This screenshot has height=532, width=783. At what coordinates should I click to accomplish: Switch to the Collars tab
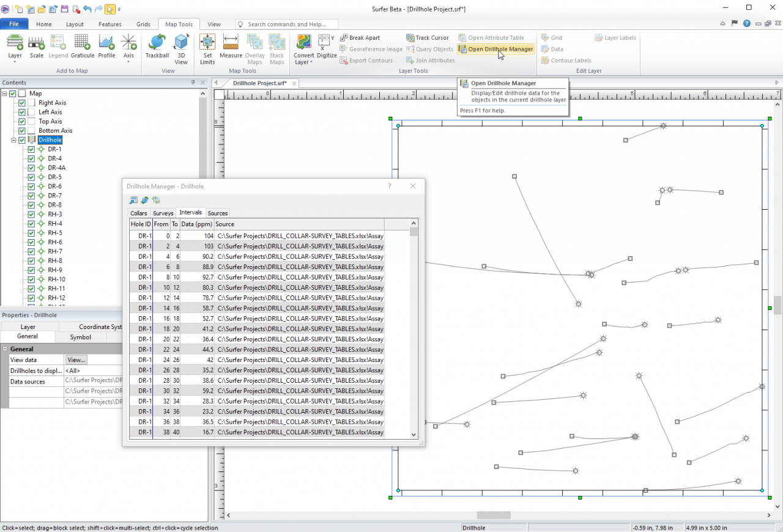click(x=139, y=213)
